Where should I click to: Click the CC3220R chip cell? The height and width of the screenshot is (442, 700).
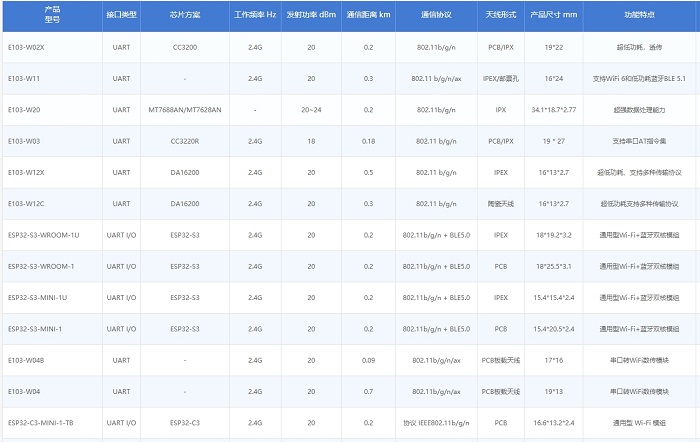tap(185, 141)
